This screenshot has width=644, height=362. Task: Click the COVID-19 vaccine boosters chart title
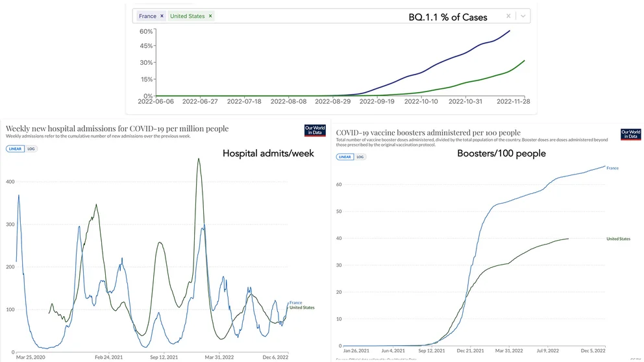(428, 132)
